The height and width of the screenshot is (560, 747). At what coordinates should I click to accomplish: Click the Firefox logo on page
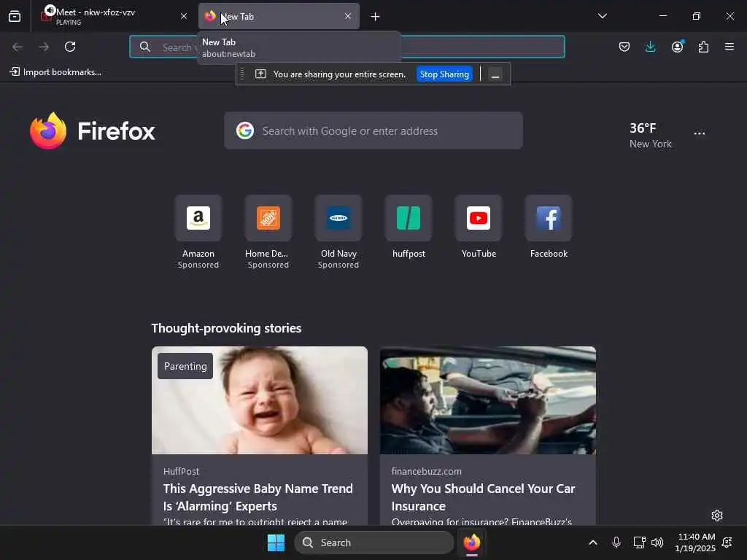[x=93, y=131]
